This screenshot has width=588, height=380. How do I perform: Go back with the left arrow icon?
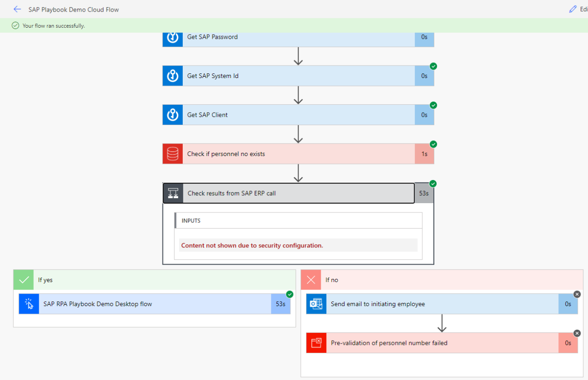[x=17, y=9]
